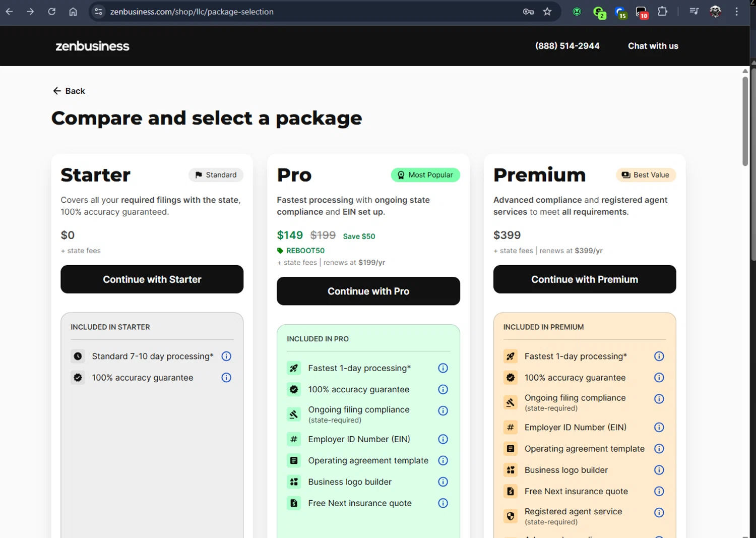Screen dimensions: 756x538
Task: Click the green circular extension icon
Action: coord(577,12)
